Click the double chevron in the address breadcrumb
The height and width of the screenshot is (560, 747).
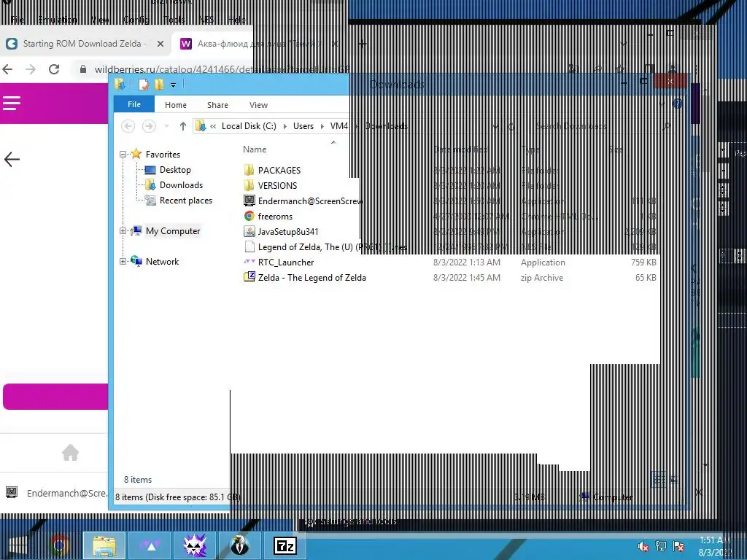pos(213,126)
